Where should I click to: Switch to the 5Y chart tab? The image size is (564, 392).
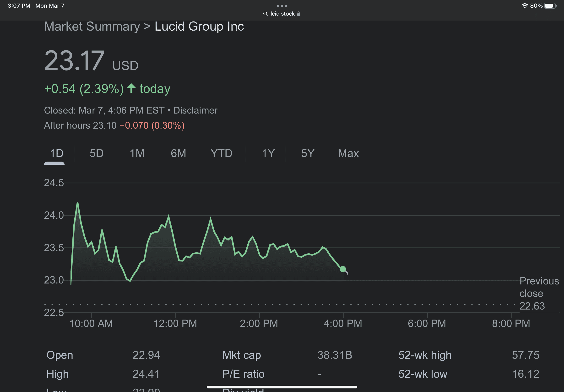point(308,153)
